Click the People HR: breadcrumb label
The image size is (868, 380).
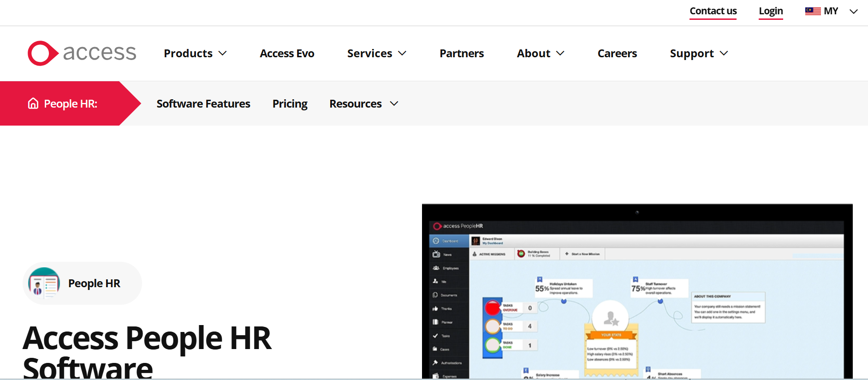click(71, 104)
